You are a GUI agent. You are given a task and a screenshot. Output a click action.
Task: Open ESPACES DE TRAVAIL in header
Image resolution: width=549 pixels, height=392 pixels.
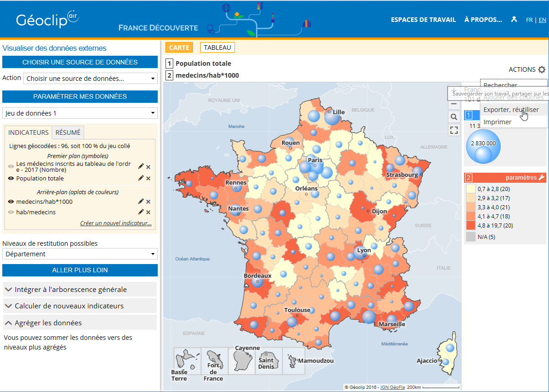pos(423,20)
